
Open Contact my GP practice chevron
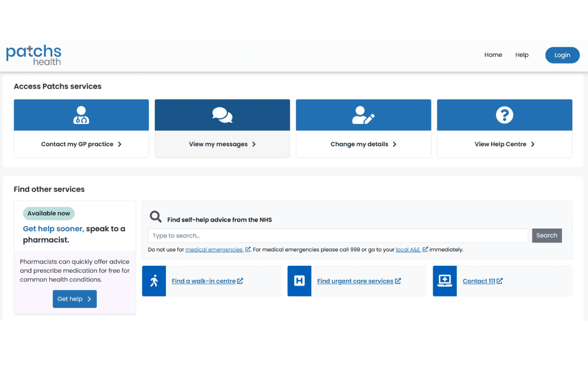coord(120,144)
